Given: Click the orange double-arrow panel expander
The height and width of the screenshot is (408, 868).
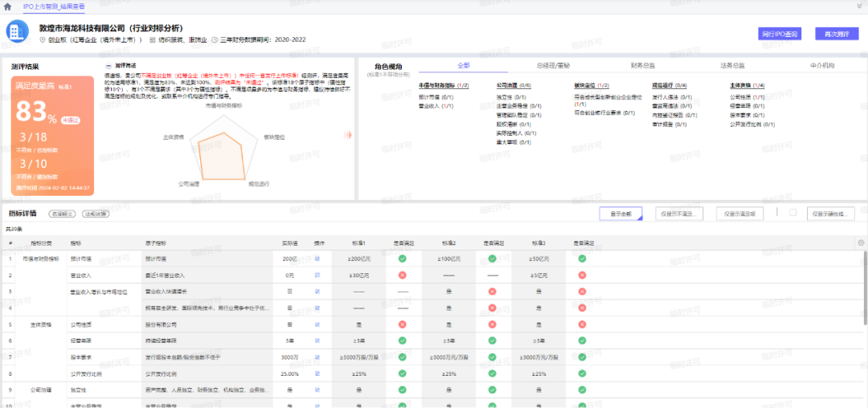Looking at the screenshot, I should click(x=348, y=134).
